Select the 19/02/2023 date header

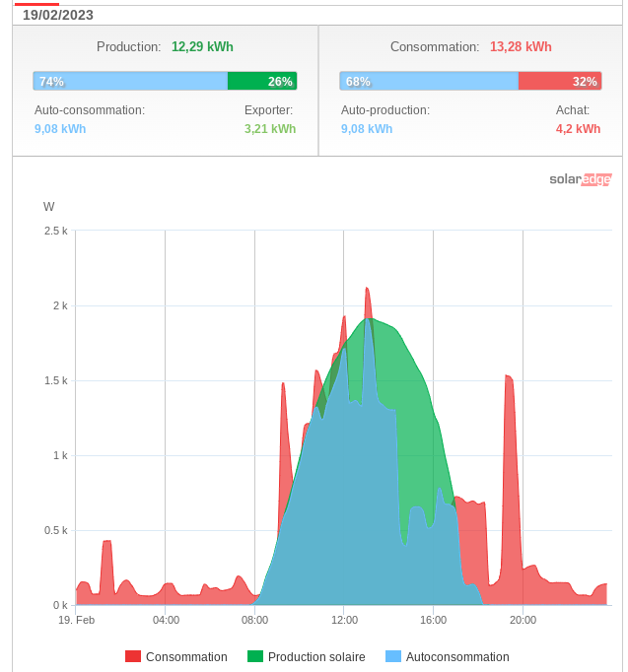click(58, 15)
